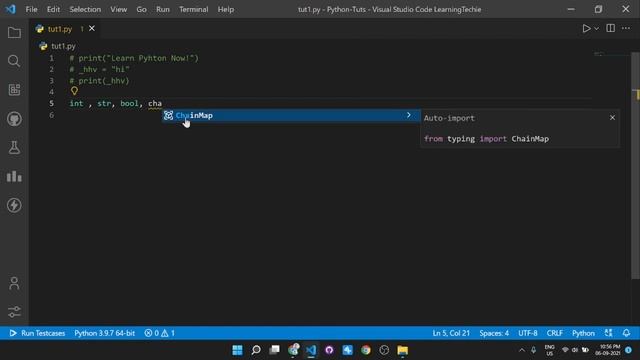Screen dimensions: 640x360
Task: Open the View menu
Action: 118,9
